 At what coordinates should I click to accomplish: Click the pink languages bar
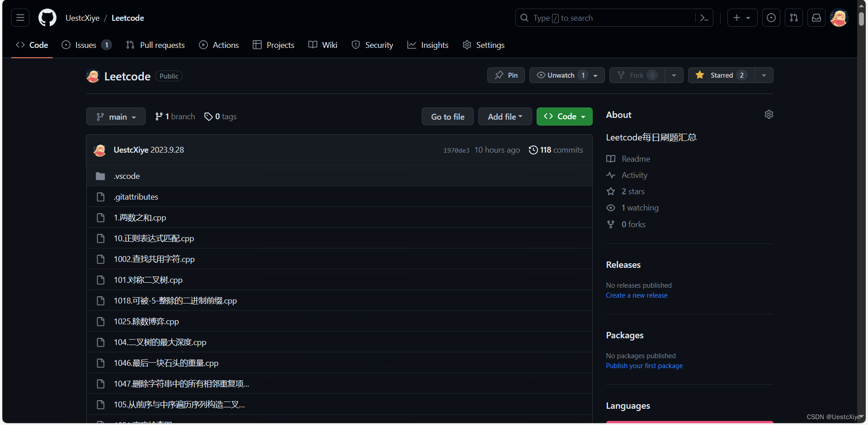(x=689, y=423)
